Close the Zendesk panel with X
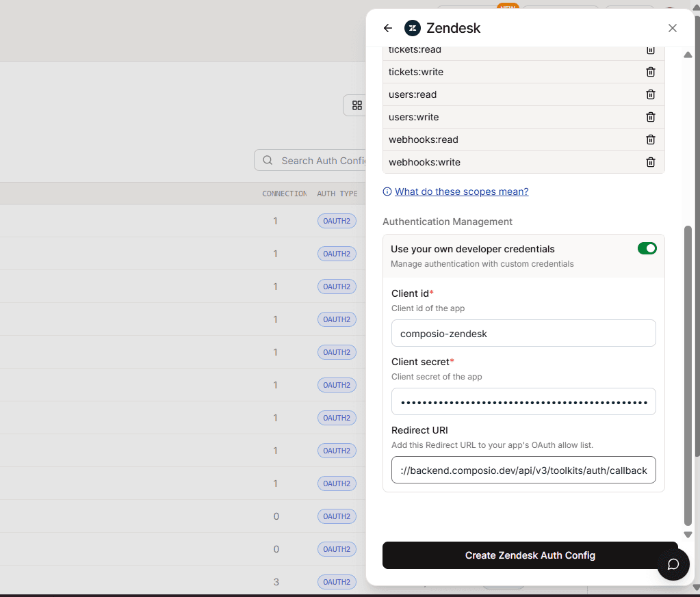Image resolution: width=700 pixels, height=597 pixels. [x=673, y=28]
